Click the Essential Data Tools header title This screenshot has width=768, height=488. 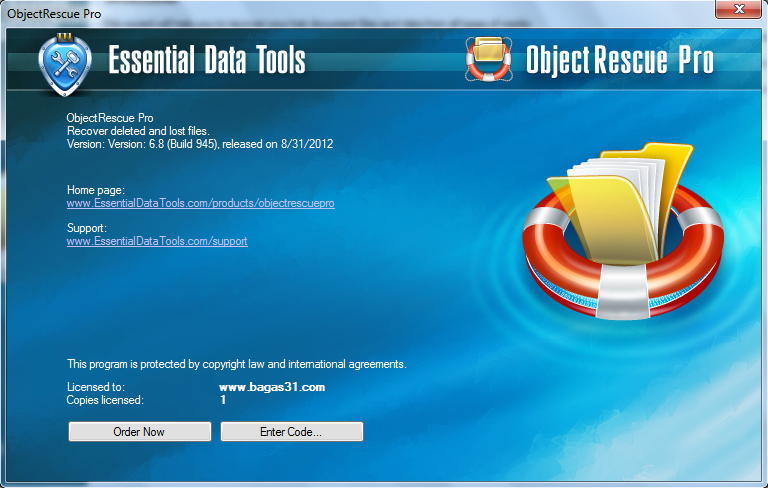point(207,60)
